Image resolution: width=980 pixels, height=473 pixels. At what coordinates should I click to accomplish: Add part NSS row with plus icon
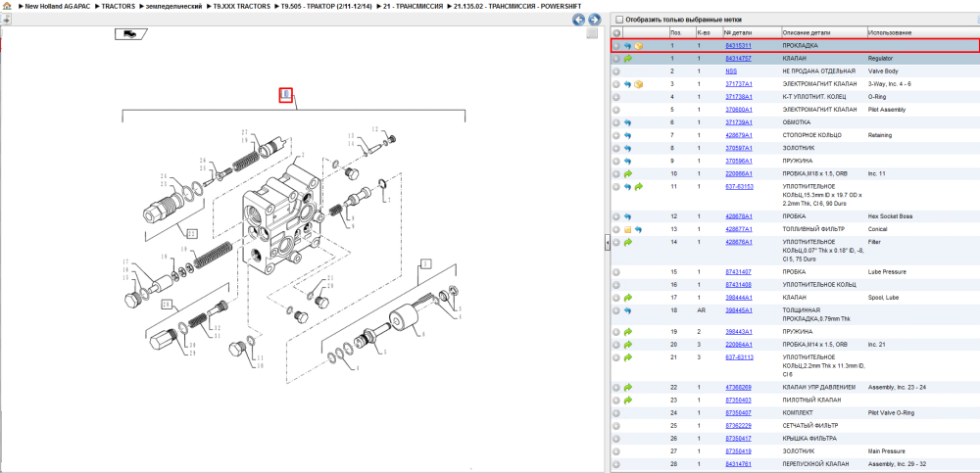tap(616, 71)
